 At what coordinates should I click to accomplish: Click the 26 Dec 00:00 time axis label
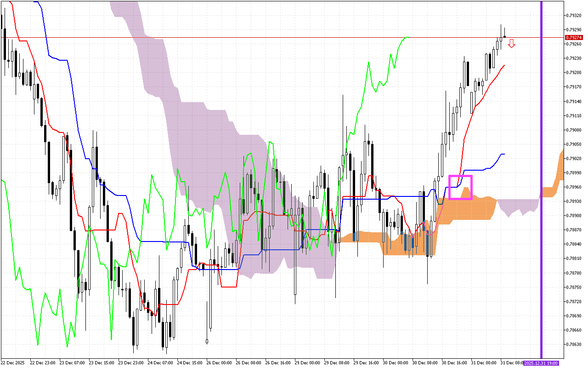point(218,363)
